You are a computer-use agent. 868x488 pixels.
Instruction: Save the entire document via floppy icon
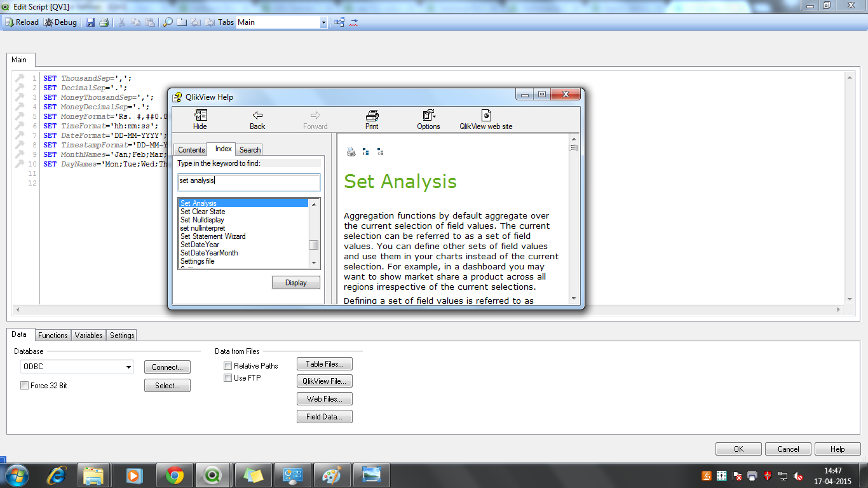[90, 22]
